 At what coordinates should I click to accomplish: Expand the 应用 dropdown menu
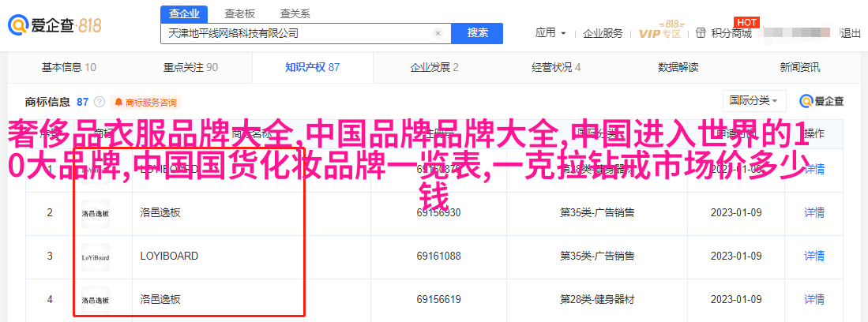click(x=550, y=32)
